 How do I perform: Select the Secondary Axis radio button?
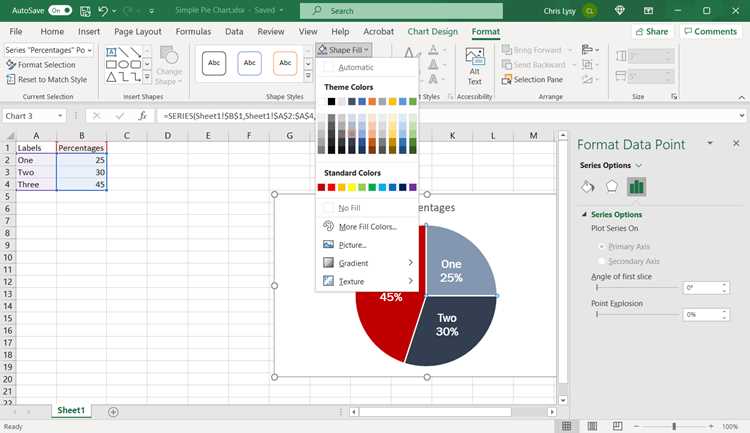(x=602, y=261)
